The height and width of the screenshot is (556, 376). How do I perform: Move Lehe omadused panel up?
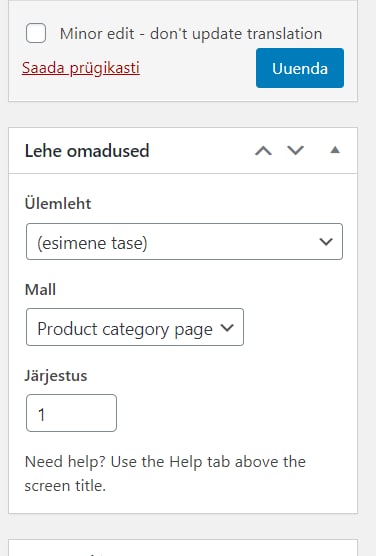[263, 151]
